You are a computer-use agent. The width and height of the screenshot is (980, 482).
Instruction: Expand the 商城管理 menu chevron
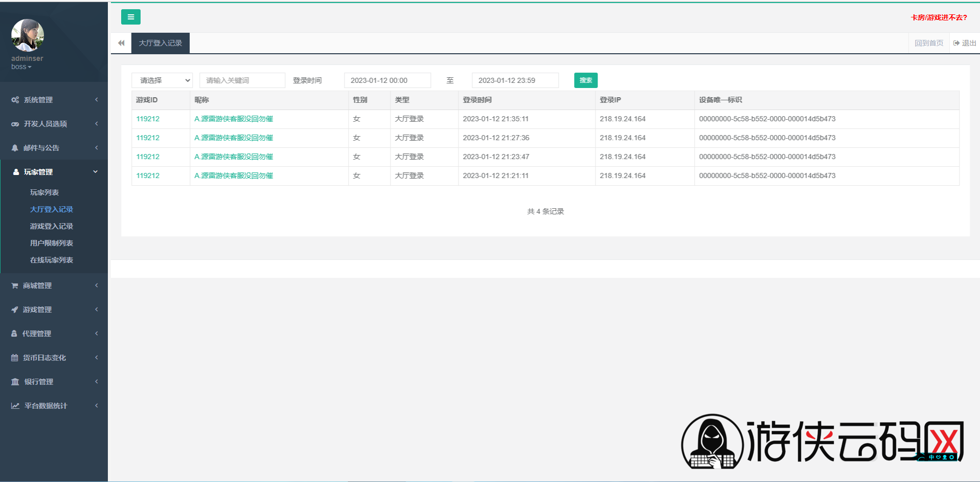(96, 286)
